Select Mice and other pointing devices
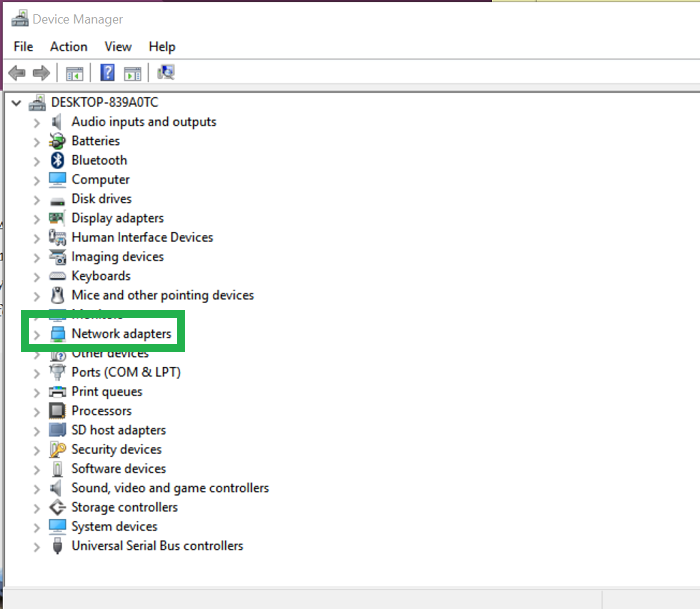 [162, 295]
